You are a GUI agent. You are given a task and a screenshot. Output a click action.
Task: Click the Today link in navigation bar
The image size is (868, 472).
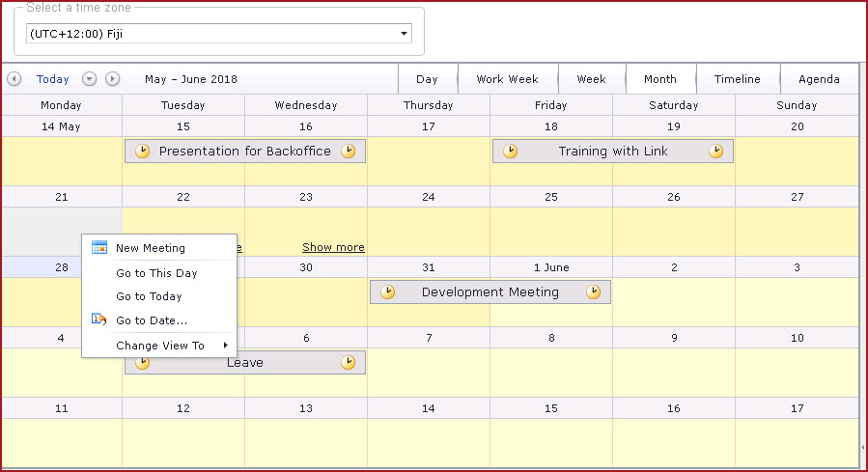pyautogui.click(x=53, y=79)
